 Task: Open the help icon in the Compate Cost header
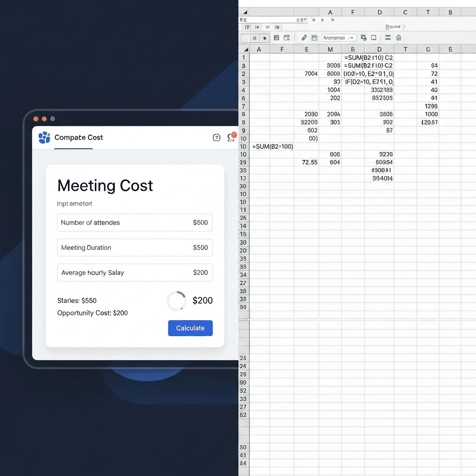(217, 138)
